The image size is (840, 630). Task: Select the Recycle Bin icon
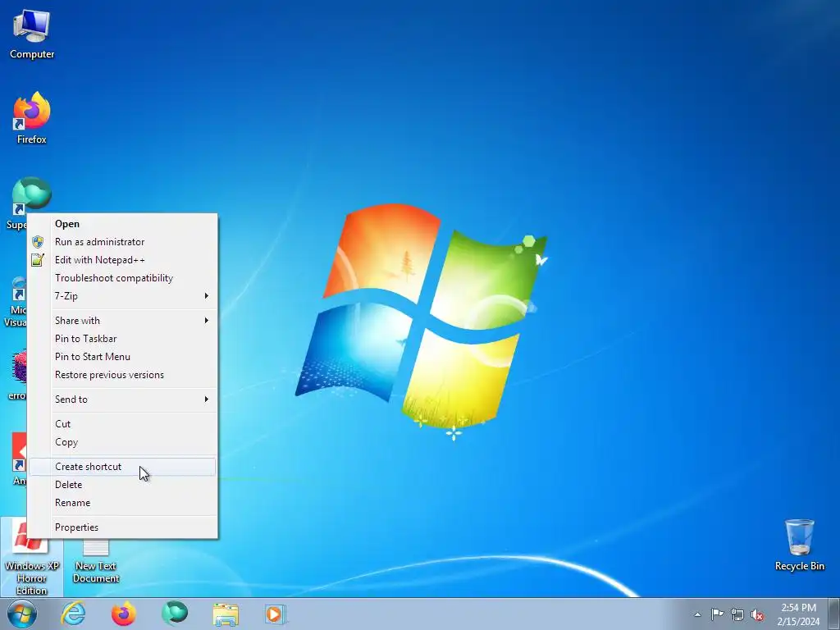(799, 545)
